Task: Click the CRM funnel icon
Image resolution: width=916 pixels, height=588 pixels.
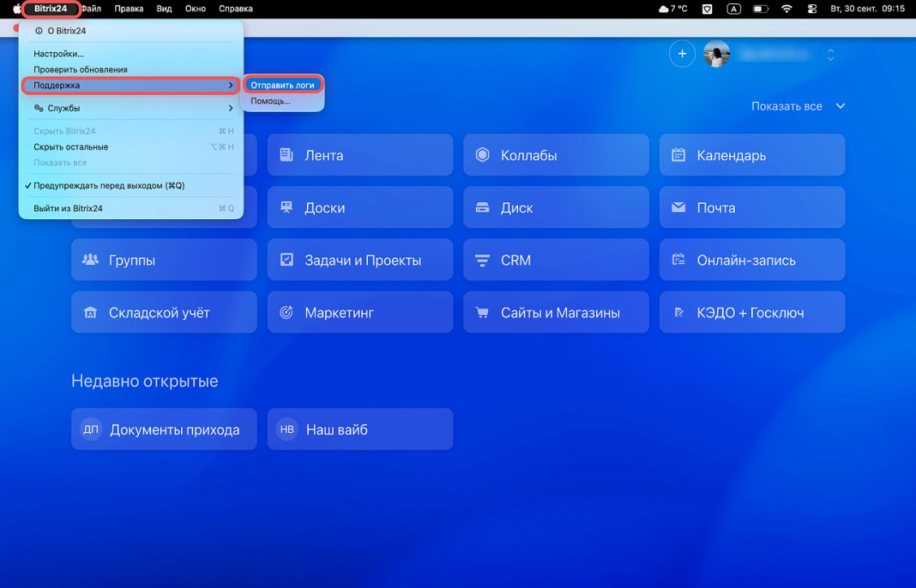Action: 482,261
